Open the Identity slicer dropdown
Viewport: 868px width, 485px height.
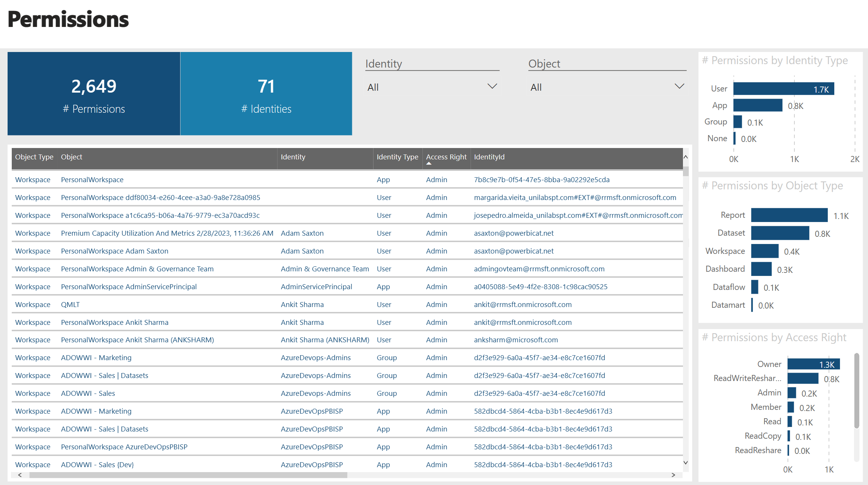point(492,87)
